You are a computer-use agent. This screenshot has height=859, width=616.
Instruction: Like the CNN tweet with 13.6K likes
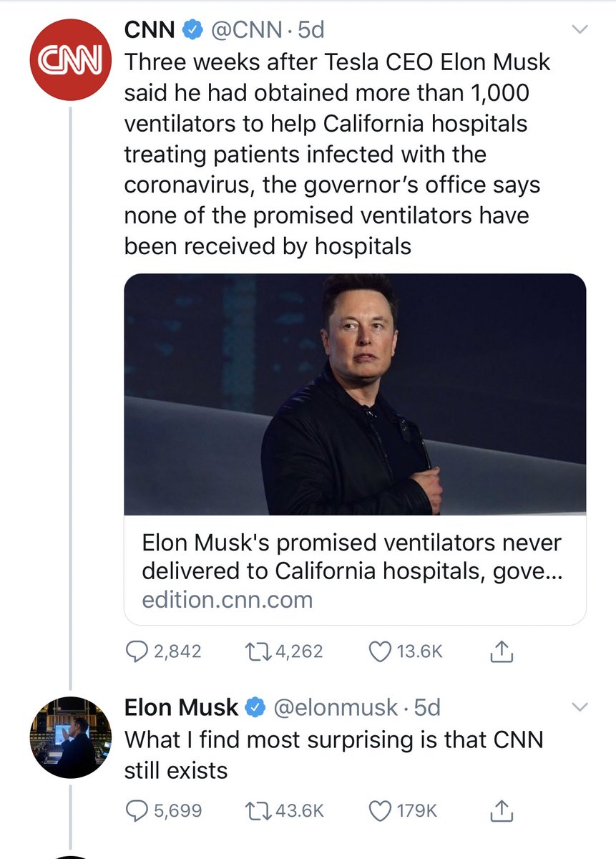click(405, 651)
